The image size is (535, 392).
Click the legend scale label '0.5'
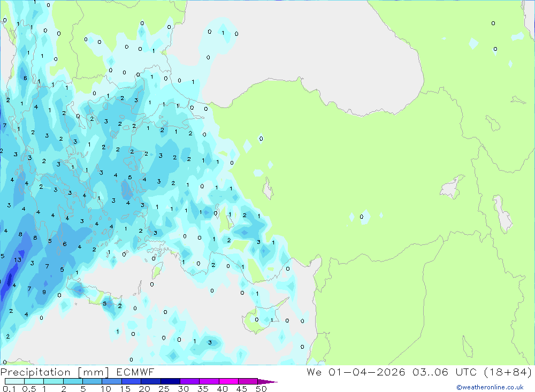[x=29, y=389]
